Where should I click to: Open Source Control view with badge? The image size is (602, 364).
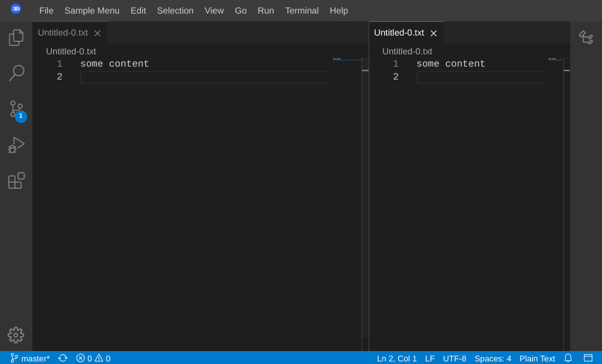pyautogui.click(x=17, y=111)
